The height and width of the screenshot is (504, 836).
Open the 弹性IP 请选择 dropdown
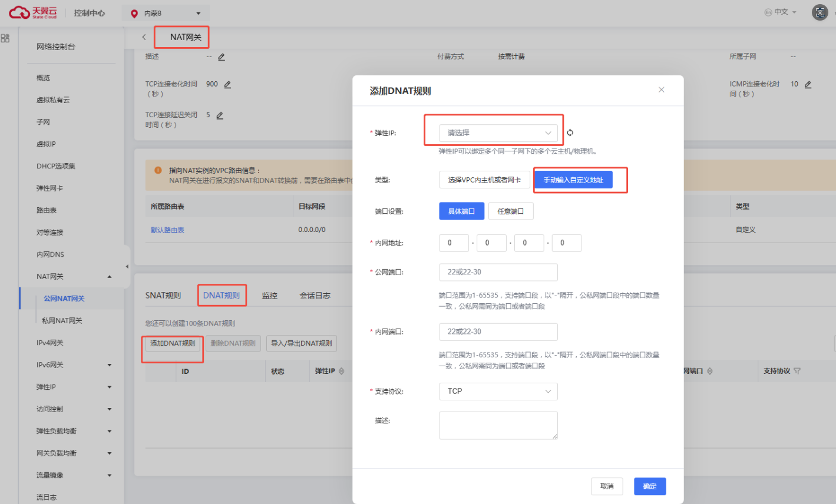click(x=498, y=133)
